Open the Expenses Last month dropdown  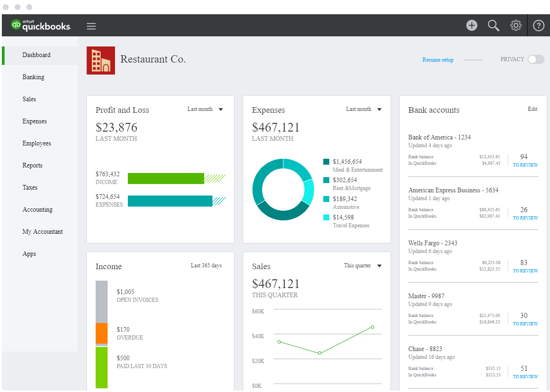(364, 109)
